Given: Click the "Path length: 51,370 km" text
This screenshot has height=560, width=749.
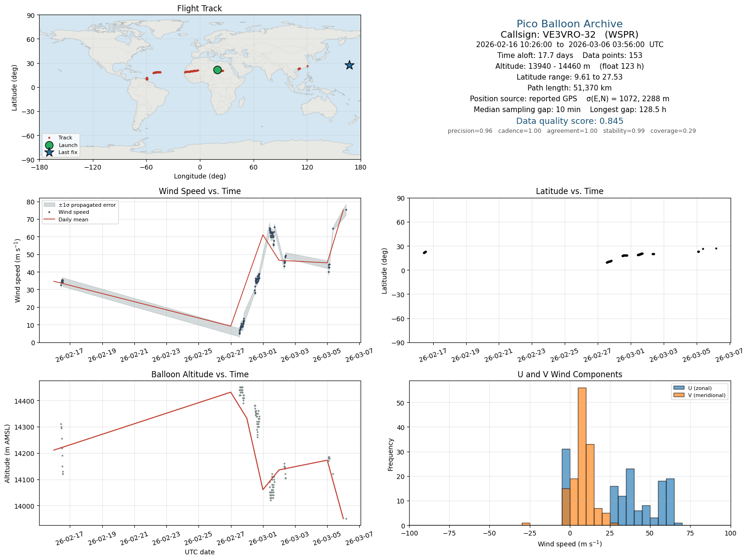Looking at the screenshot, I should [x=569, y=88].
